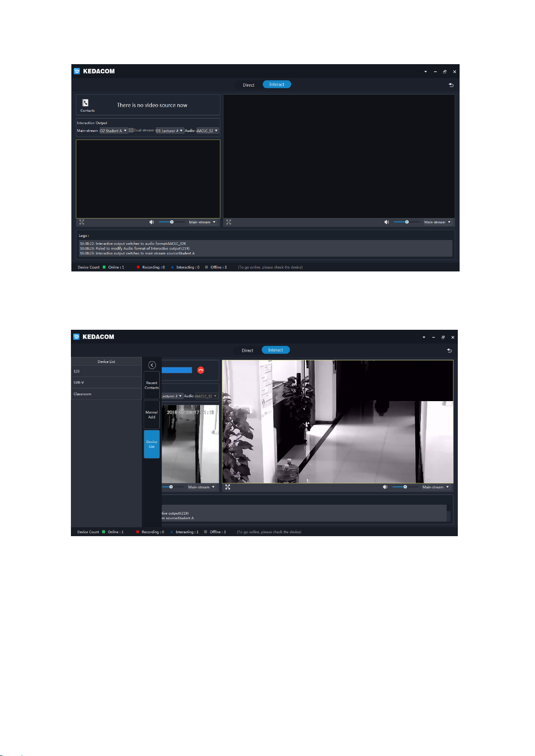Select 'SVR-V' in the Device List
The width and height of the screenshot is (535, 756).
pos(106,383)
